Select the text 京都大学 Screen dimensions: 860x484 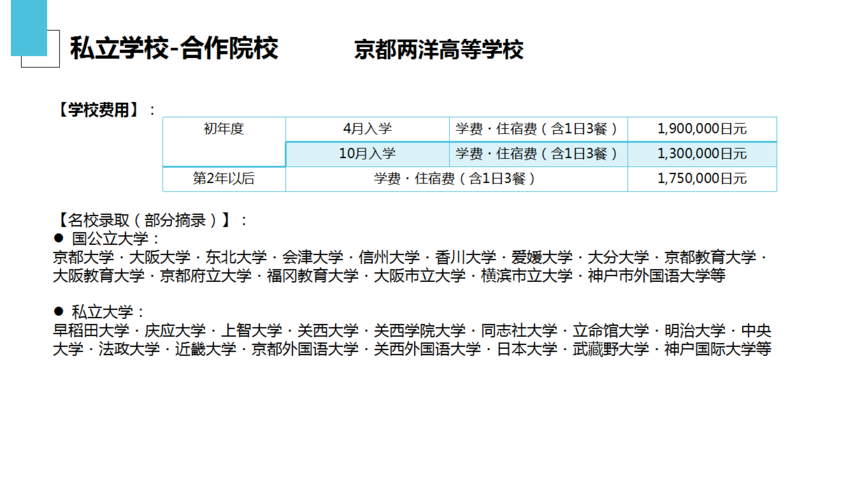point(83,257)
